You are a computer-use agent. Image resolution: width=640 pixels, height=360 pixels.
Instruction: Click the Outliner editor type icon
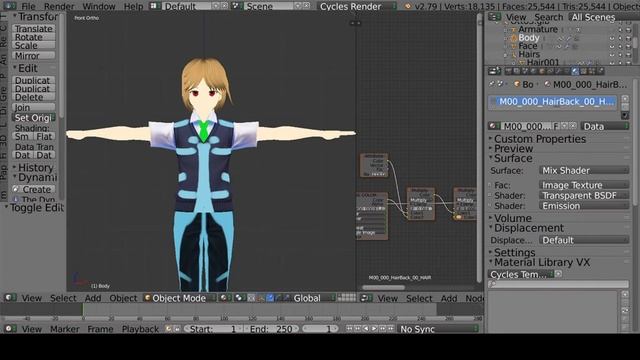(494, 17)
